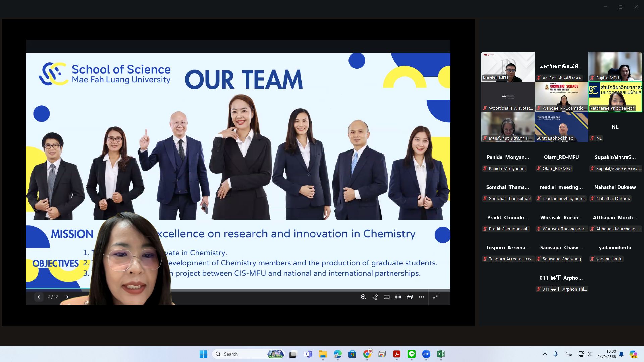Viewport: 644px width, 362px height.
Task: Exit full screen with the collapse arrows
Action: point(435,297)
